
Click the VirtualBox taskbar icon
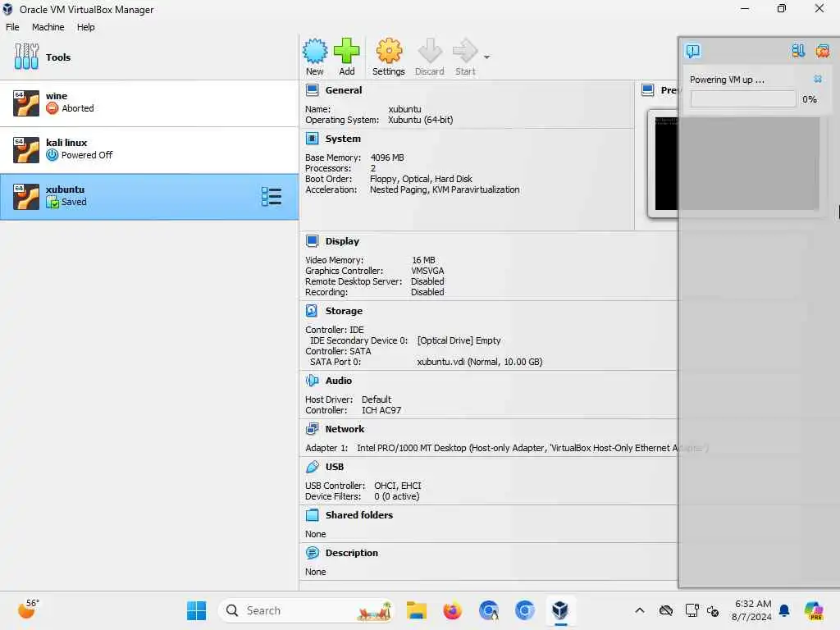(559, 610)
